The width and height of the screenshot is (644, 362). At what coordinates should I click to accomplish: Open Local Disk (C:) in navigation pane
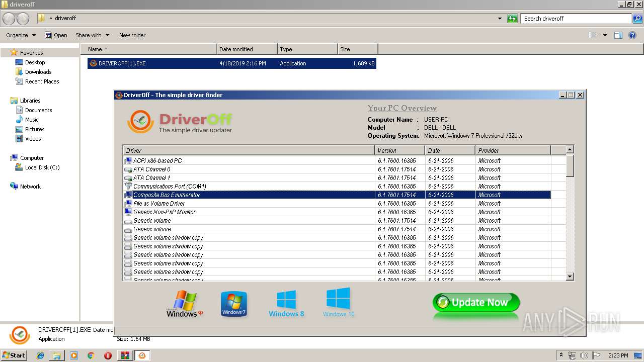coord(42,167)
